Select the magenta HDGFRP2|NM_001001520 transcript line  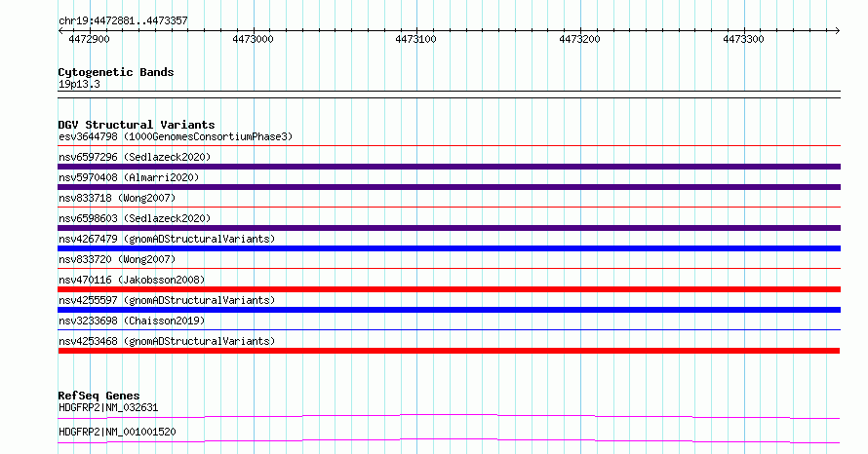[x=449, y=440]
